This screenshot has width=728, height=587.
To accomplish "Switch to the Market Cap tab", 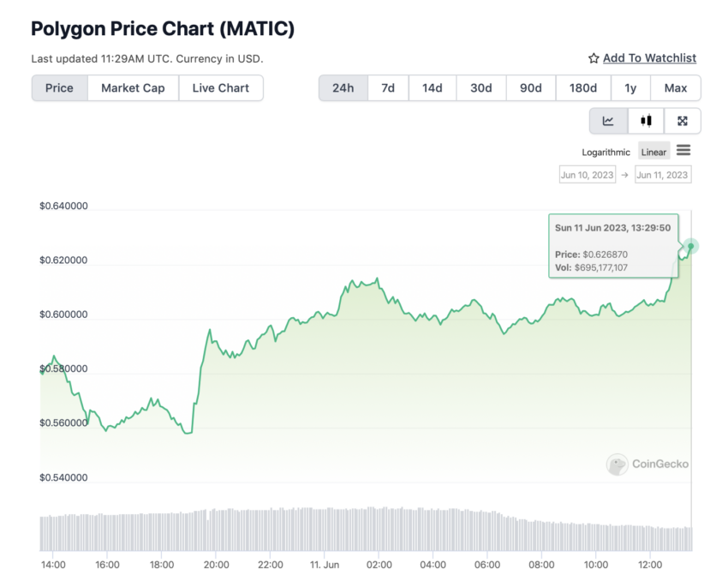I will (x=133, y=88).
